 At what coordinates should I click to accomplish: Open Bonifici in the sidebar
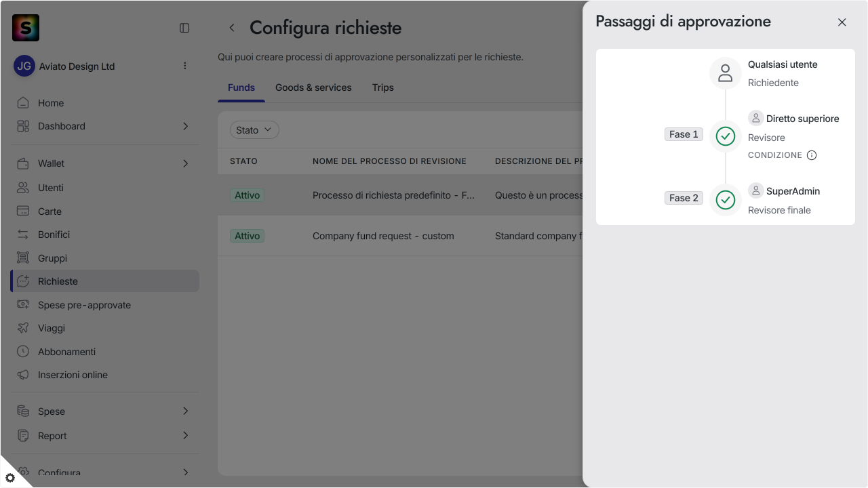104,235
